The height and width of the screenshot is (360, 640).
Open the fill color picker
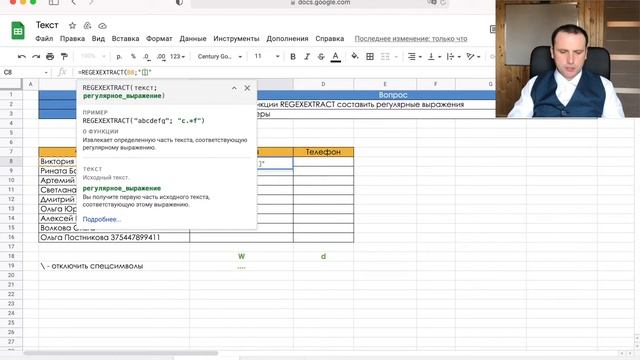coord(355,56)
